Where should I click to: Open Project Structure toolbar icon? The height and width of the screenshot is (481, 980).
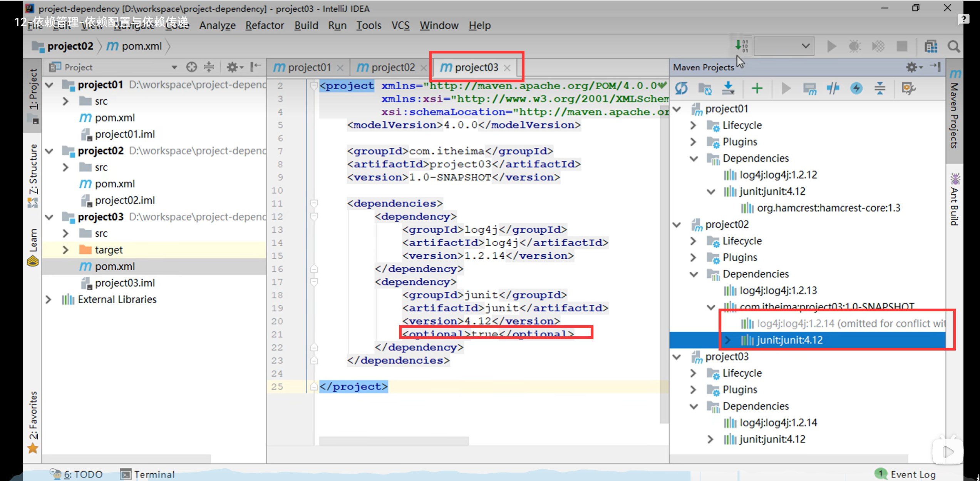tap(931, 47)
